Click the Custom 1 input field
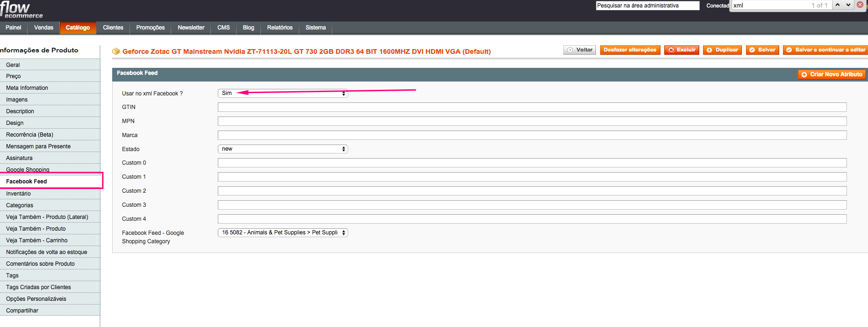The width and height of the screenshot is (868, 327). click(532, 177)
